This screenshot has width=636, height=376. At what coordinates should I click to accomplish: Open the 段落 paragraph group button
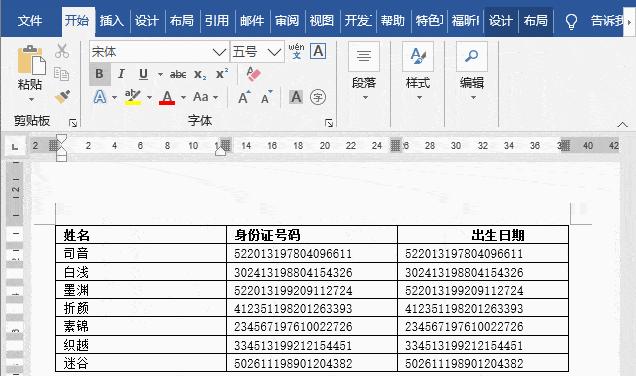tap(364, 72)
